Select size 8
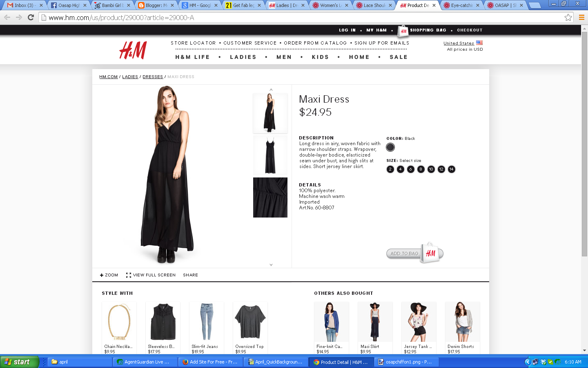The height and width of the screenshot is (368, 588). click(421, 169)
